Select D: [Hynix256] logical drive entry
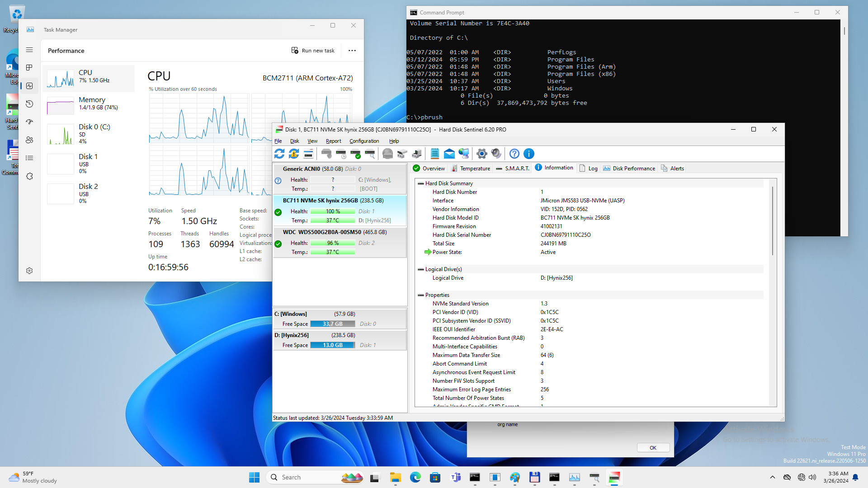 (x=340, y=340)
